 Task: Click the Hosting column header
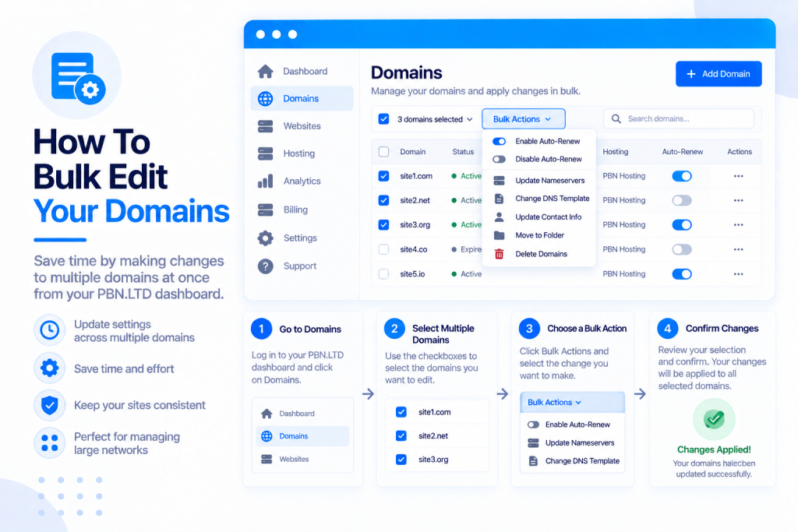616,152
